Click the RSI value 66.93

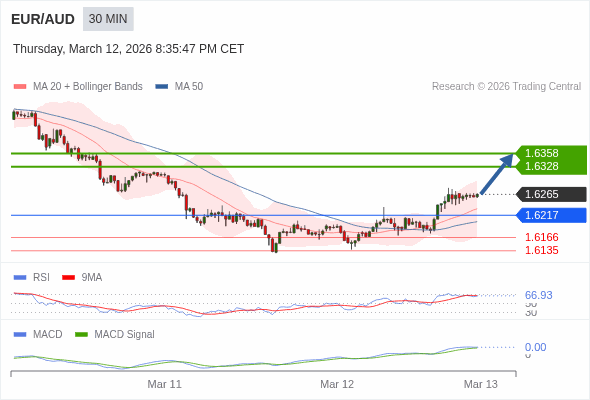[x=538, y=295]
